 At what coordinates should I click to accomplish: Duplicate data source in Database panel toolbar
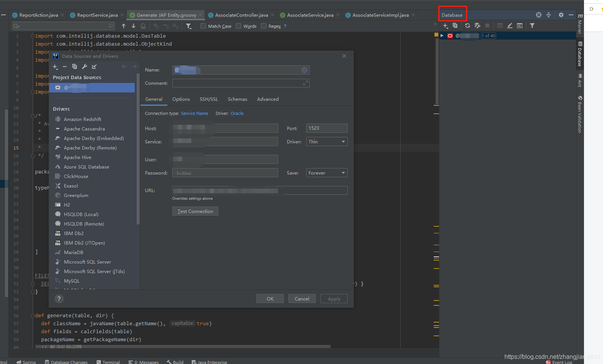pyautogui.click(x=455, y=25)
